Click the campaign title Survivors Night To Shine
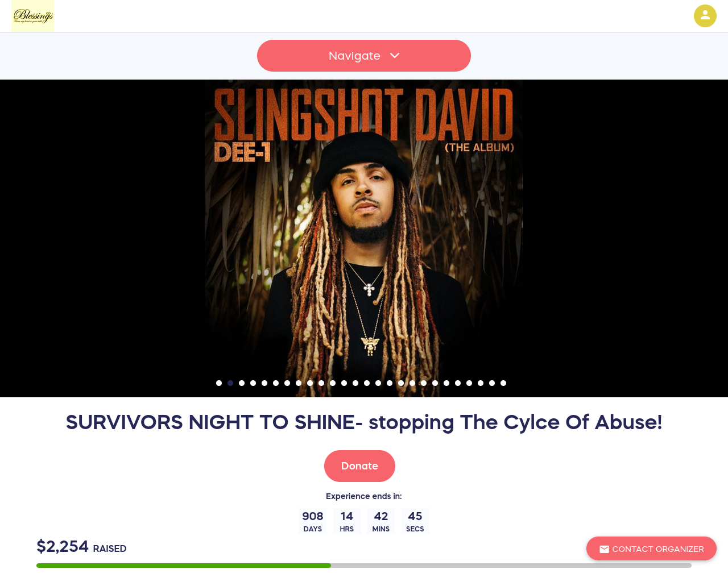The width and height of the screenshot is (728, 582). tap(364, 422)
